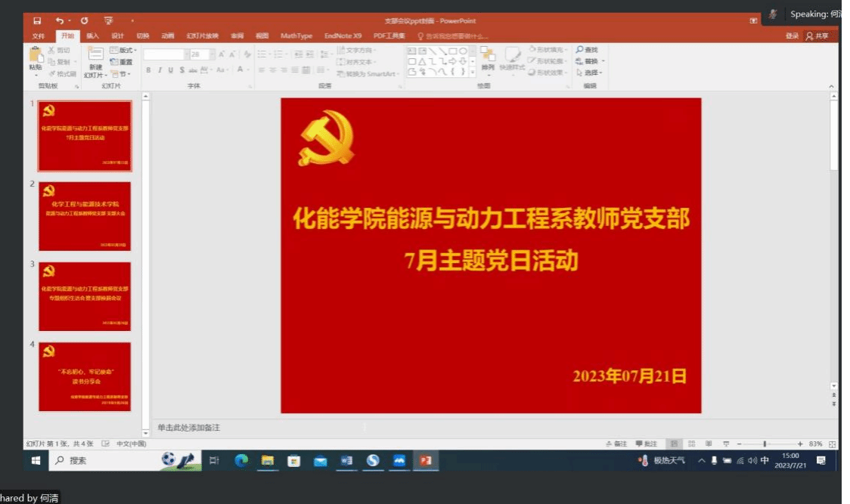
Task: Click the Undo arrow icon
Action: tap(60, 21)
